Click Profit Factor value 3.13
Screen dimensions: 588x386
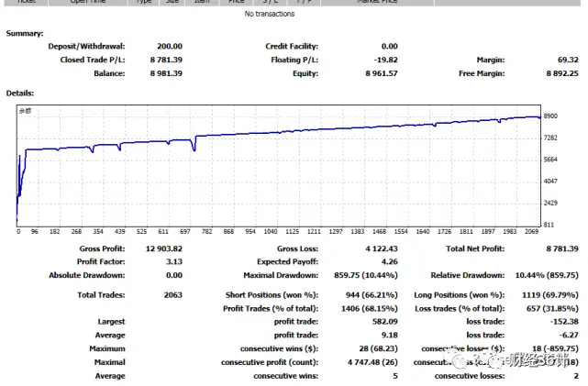174,261
